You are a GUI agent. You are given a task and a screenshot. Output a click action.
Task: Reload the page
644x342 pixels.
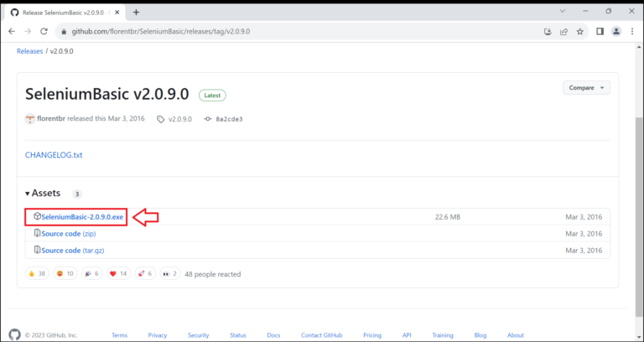click(46, 31)
